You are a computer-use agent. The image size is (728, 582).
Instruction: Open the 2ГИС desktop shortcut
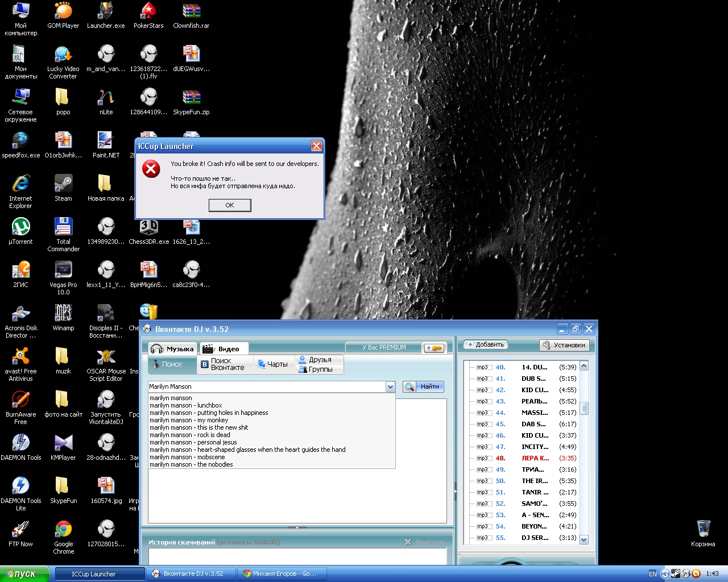click(x=21, y=275)
